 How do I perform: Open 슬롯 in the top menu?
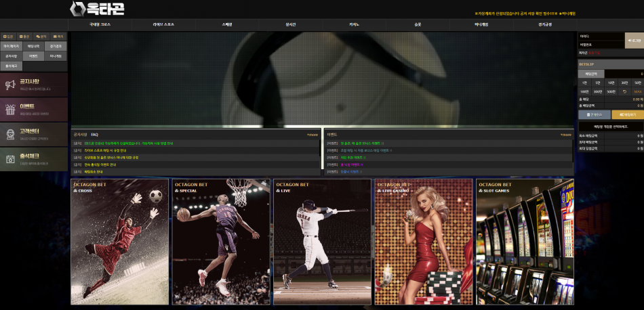[418, 24]
